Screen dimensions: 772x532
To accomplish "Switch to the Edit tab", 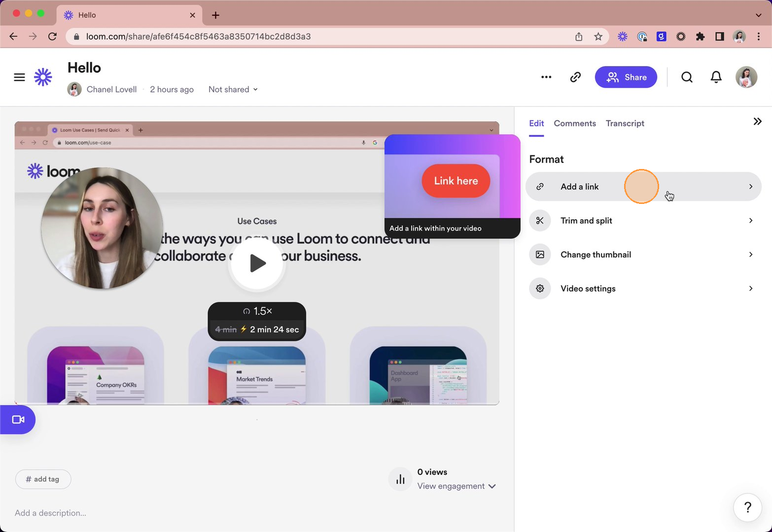I will [536, 124].
